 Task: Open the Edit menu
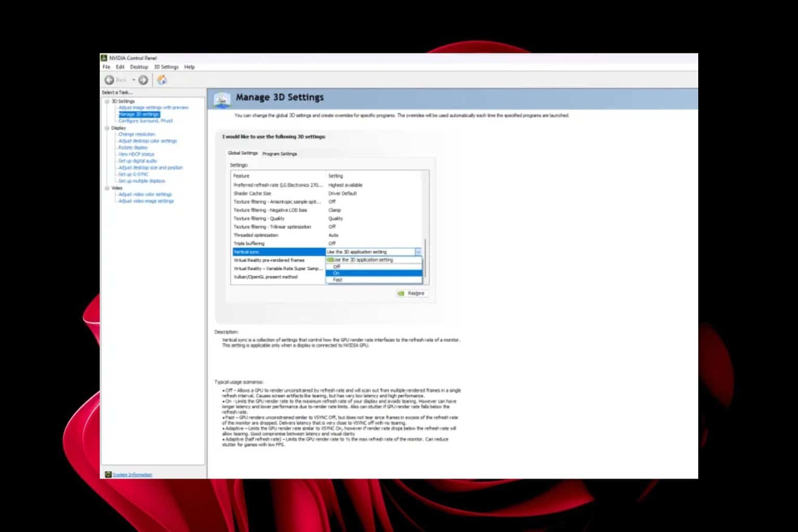point(120,67)
